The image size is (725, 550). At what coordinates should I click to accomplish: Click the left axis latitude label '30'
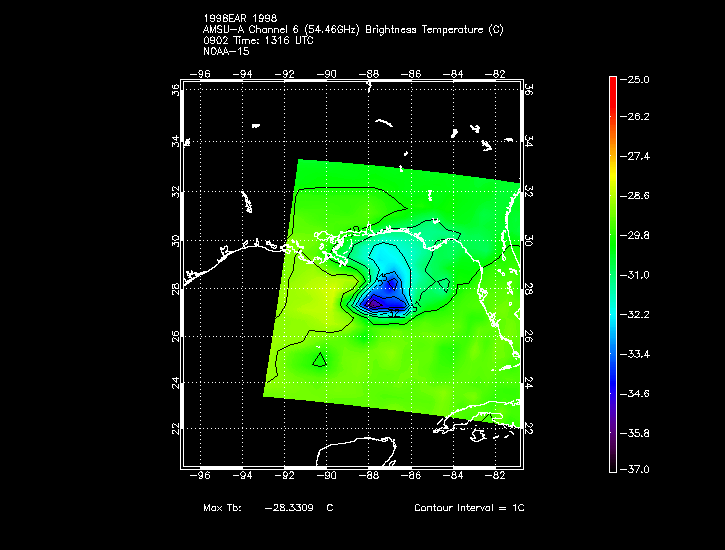pyautogui.click(x=175, y=241)
